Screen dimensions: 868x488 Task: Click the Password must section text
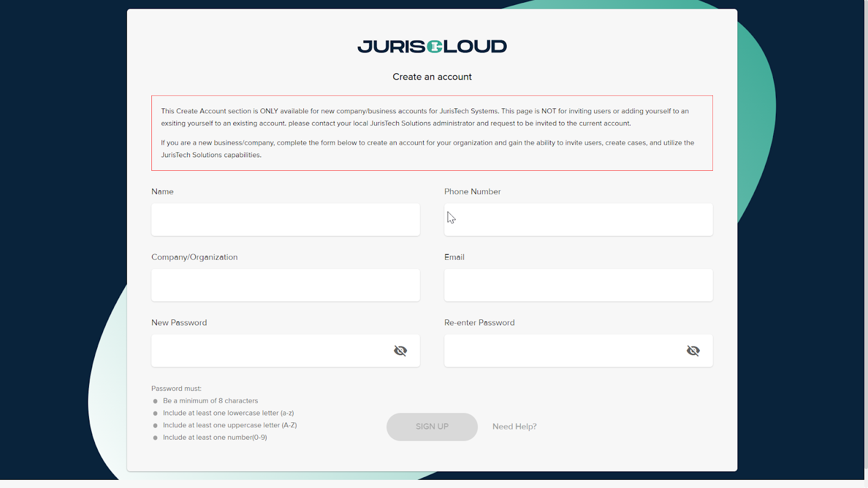pyautogui.click(x=176, y=388)
